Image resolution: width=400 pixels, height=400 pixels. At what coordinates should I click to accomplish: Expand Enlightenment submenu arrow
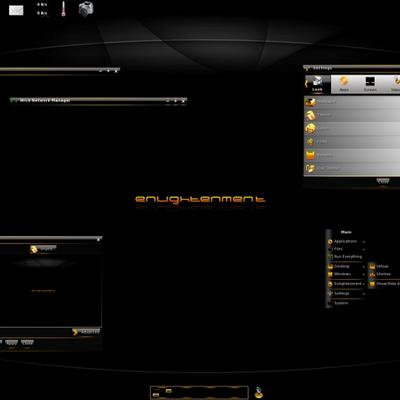tap(363, 284)
